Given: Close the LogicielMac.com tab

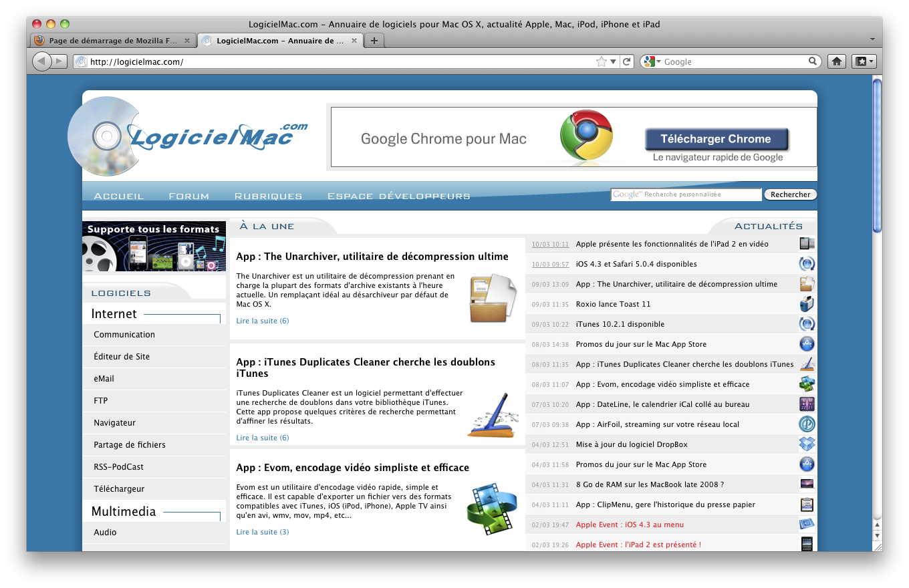Looking at the screenshot, I should pos(354,41).
